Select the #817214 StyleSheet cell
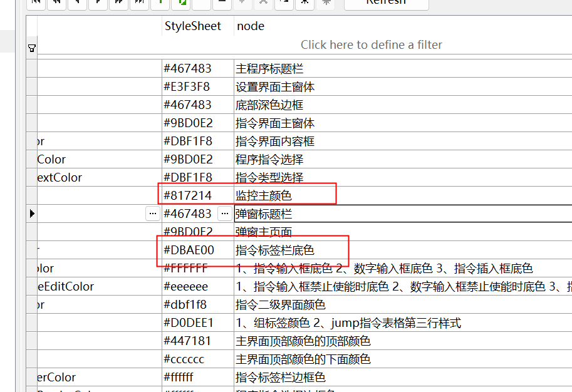This screenshot has width=572, height=392. point(188,195)
